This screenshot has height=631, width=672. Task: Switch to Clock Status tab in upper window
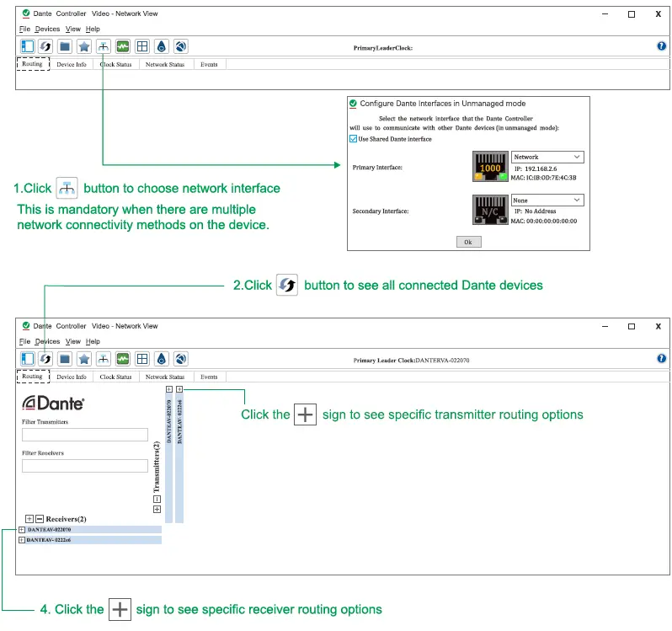pyautogui.click(x=115, y=64)
